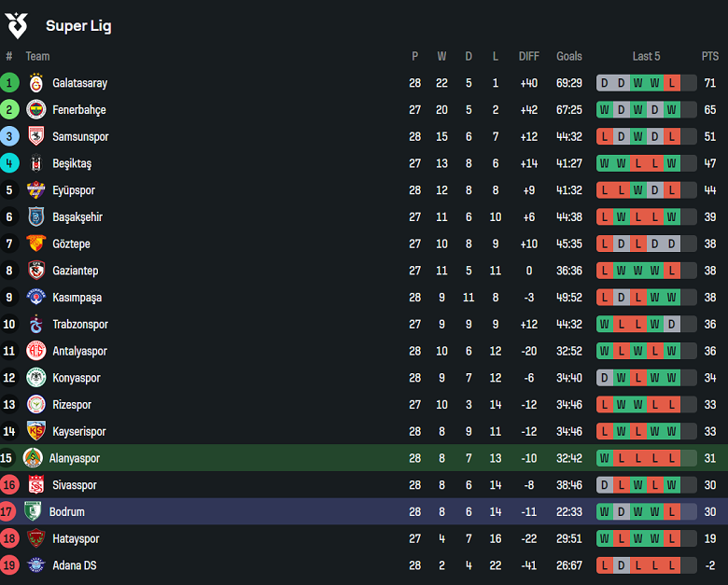Open the Samsunspor team page

pos(80,137)
